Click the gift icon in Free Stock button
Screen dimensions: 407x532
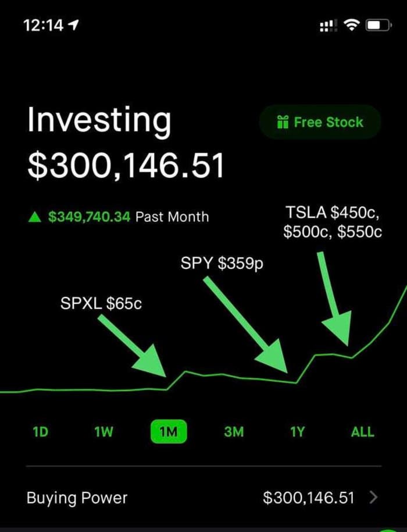point(283,122)
